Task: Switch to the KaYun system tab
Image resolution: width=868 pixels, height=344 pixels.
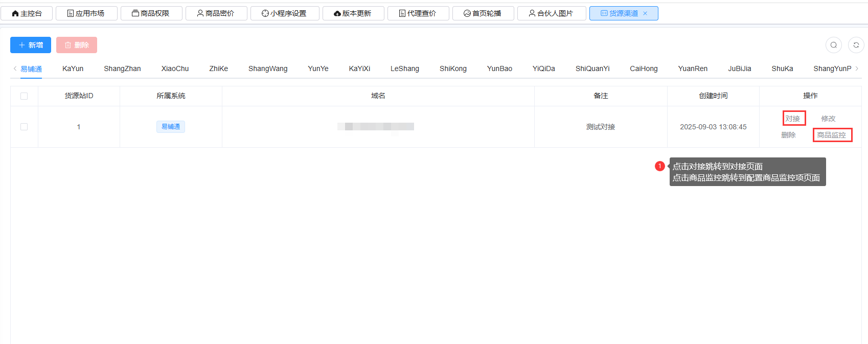Action: click(x=73, y=68)
